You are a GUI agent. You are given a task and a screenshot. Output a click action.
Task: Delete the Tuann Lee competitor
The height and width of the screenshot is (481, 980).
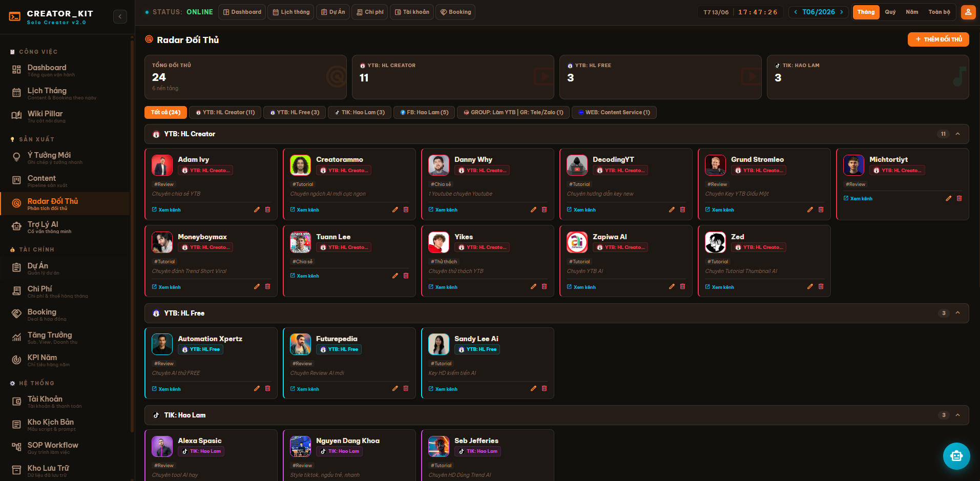(x=406, y=276)
